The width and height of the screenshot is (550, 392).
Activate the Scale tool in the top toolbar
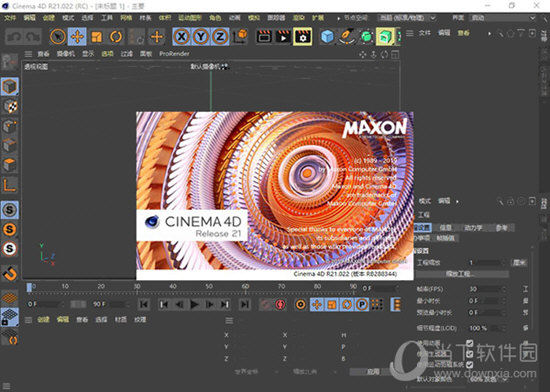pos(96,36)
